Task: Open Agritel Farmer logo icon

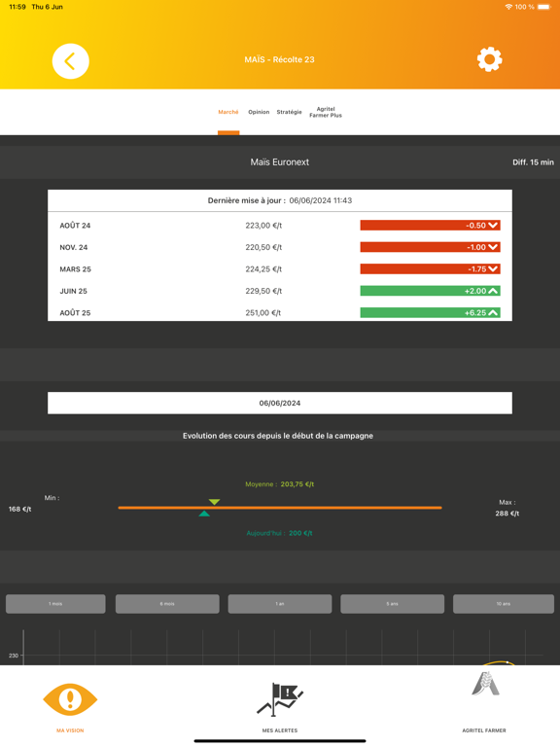Action: tap(485, 684)
